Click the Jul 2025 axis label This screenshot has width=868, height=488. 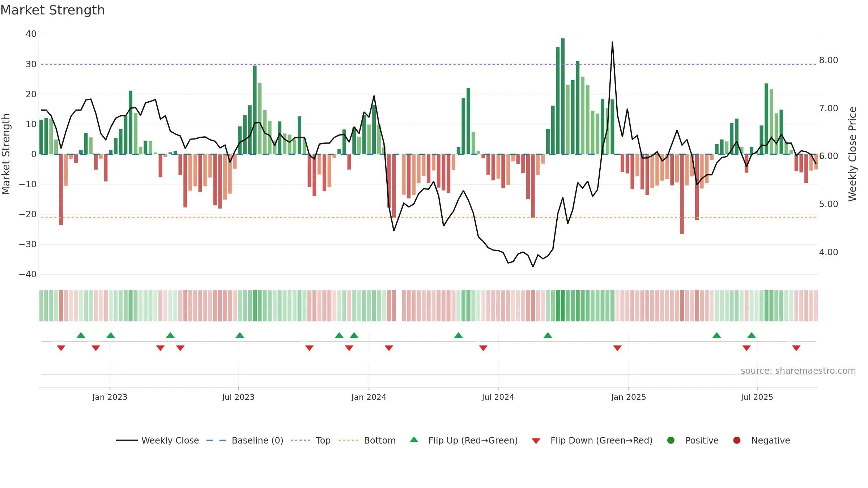tap(757, 397)
